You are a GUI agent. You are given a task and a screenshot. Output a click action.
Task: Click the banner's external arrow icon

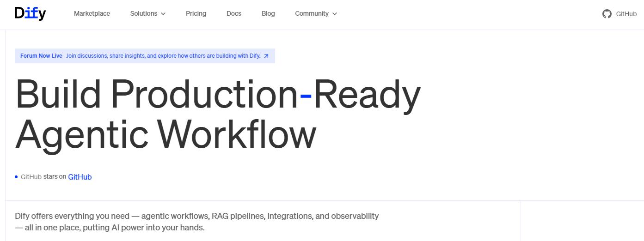[x=266, y=56]
